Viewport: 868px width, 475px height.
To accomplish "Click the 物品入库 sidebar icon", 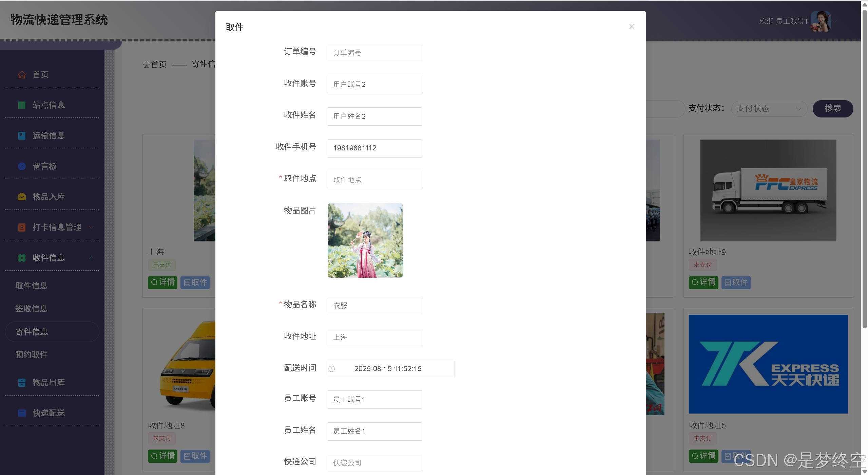I will 22,196.
